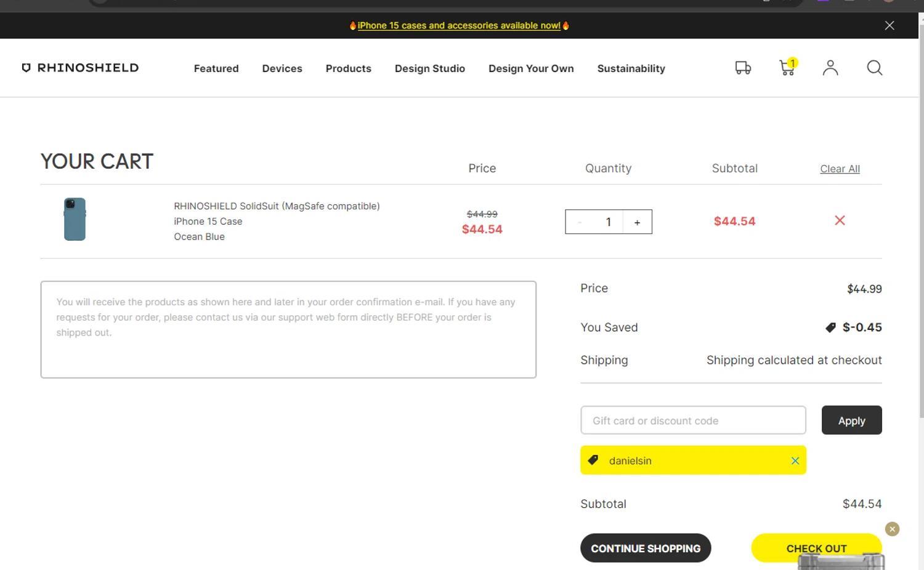Decrease item quantity with minus button
The image size is (924, 570).
580,222
